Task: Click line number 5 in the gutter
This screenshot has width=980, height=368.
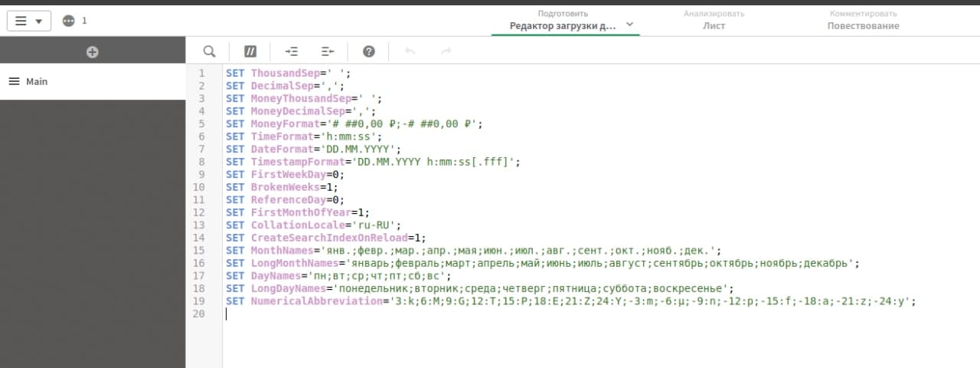Action: click(x=202, y=124)
